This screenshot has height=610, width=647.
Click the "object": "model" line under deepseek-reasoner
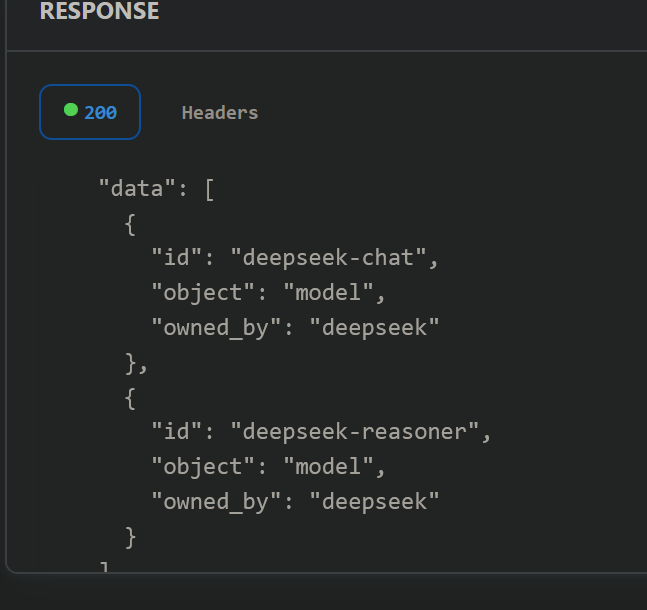tap(268, 467)
